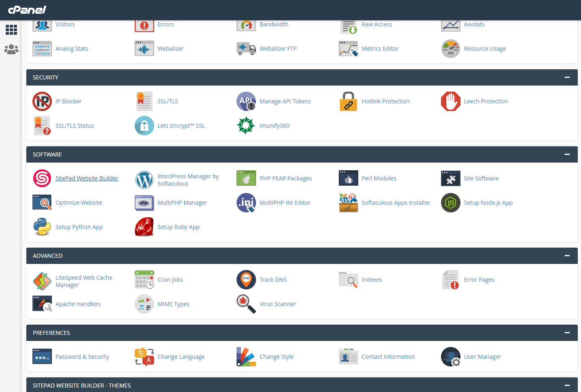Collapse the Preferences section
Screen dimensions: 581x392
tap(567, 333)
